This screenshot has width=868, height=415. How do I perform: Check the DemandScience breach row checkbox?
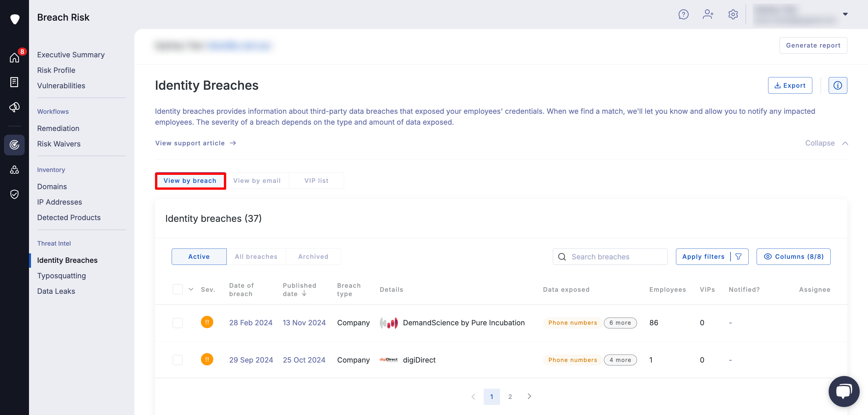pos(178,323)
